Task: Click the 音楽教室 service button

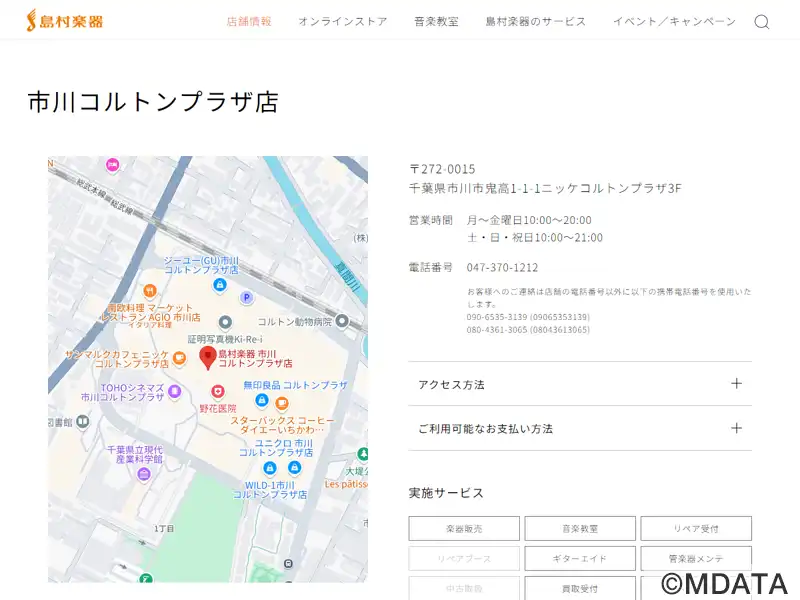Action: 580,529
